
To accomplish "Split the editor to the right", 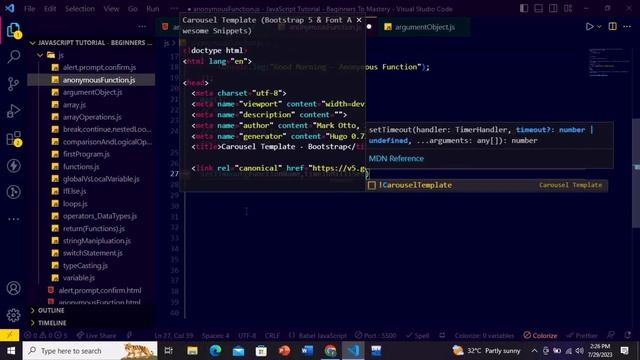I will pos(613,27).
